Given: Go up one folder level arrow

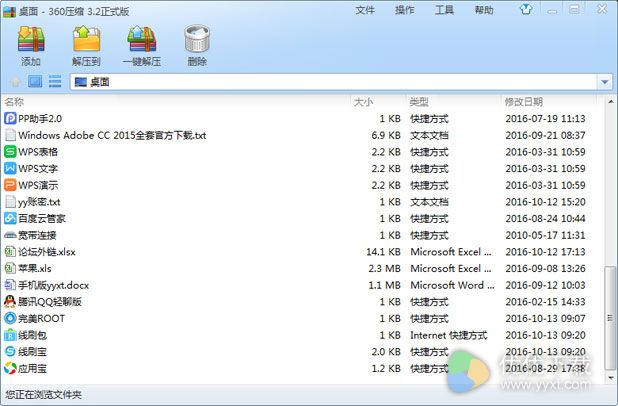Looking at the screenshot, I should point(15,82).
